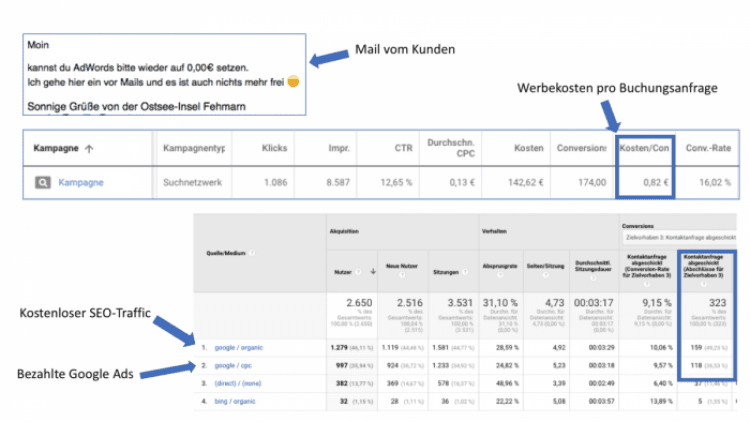Open the Zielvorhaben 3 conversions dropdown
The height and width of the screenshot is (443, 750).
point(679,237)
